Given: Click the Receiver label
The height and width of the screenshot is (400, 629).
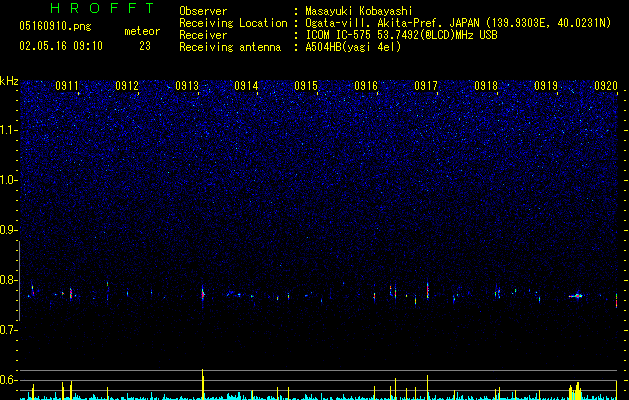Looking at the screenshot, I should pyautogui.click(x=203, y=35).
